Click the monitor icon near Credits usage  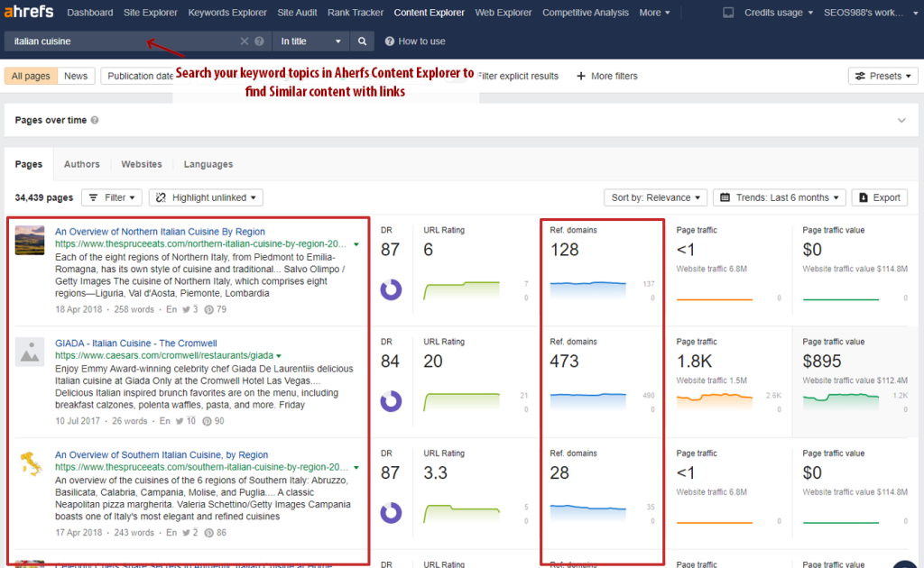728,13
